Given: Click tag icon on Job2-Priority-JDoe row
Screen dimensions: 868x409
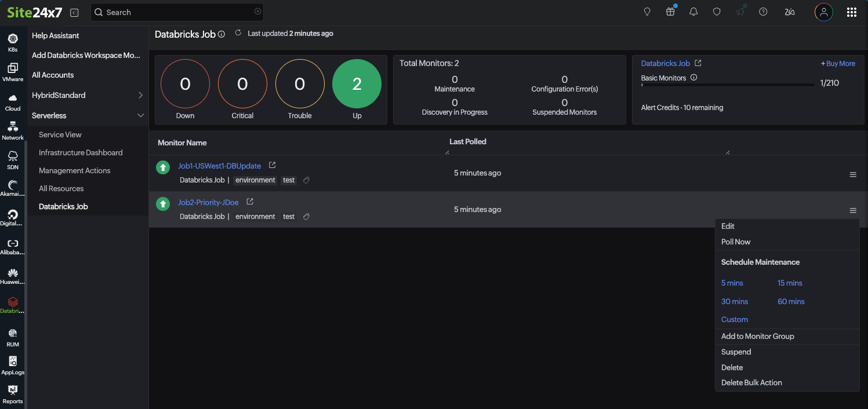Looking at the screenshot, I should click(306, 217).
